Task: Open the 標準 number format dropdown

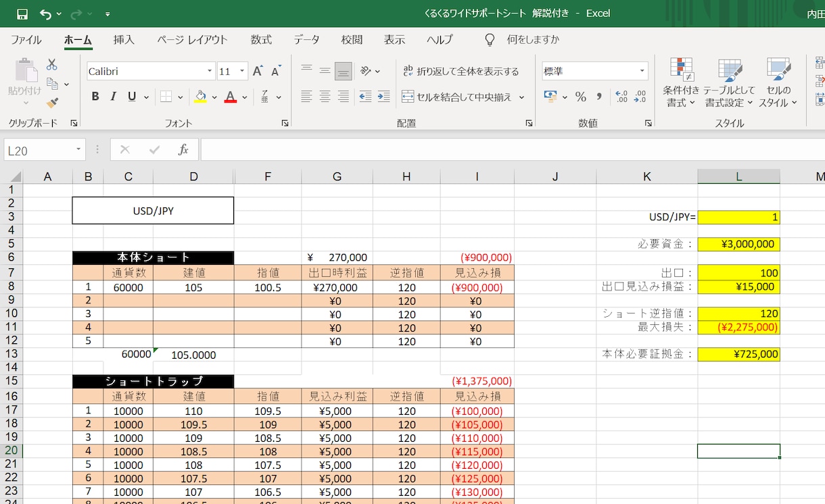Action: (x=642, y=71)
